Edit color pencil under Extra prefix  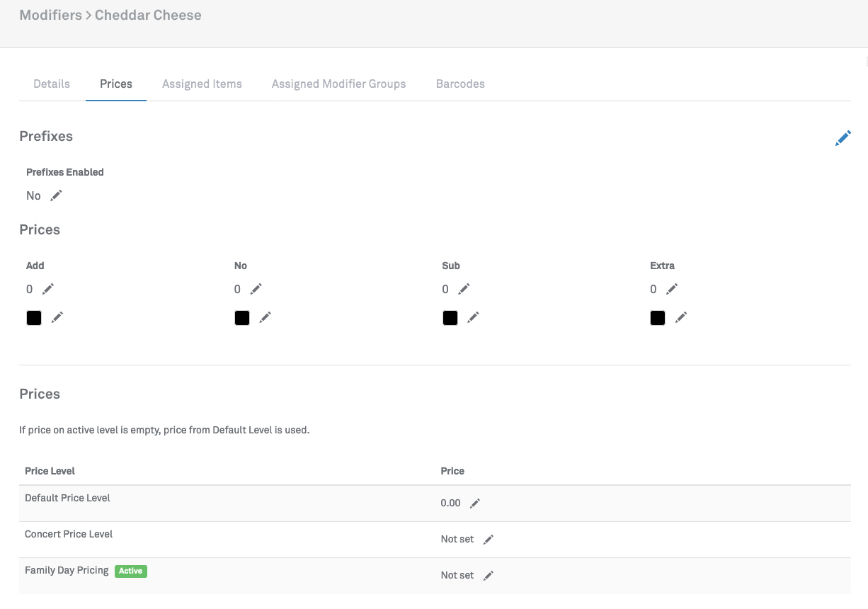tap(681, 318)
